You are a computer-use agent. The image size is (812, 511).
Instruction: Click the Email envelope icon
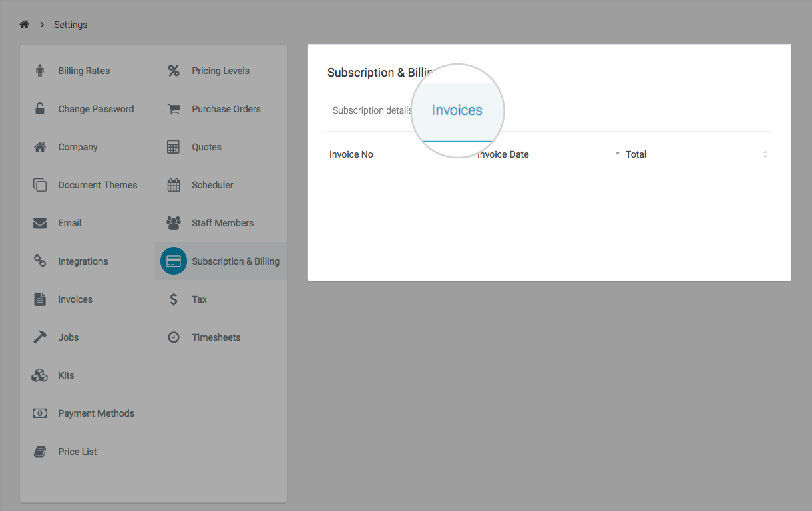pos(40,223)
